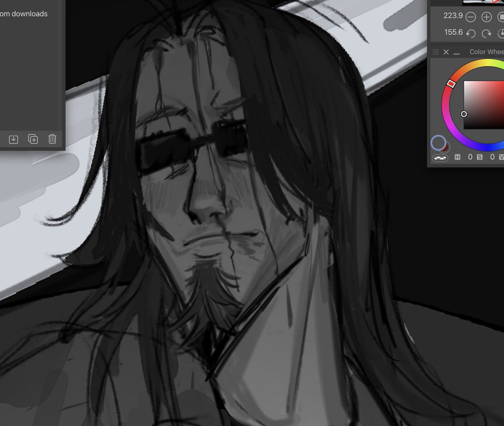
Task: Click the saturation value field showing 0
Action: click(x=492, y=157)
